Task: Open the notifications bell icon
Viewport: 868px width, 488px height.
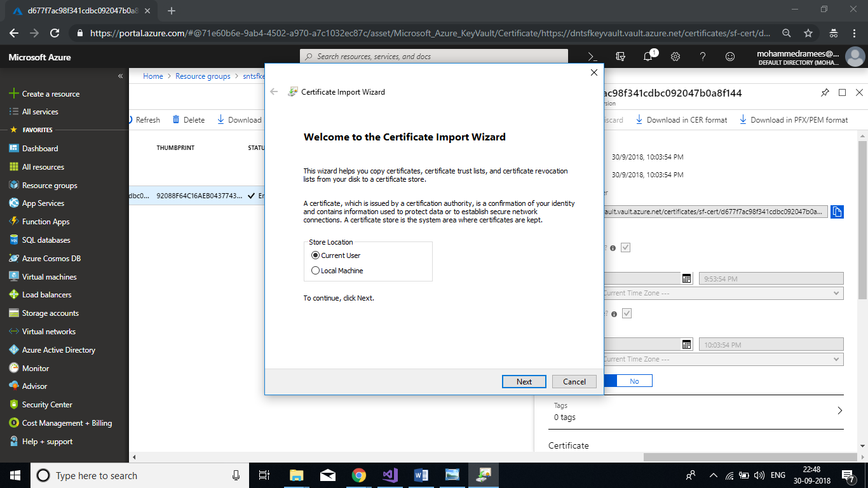Action: point(648,57)
